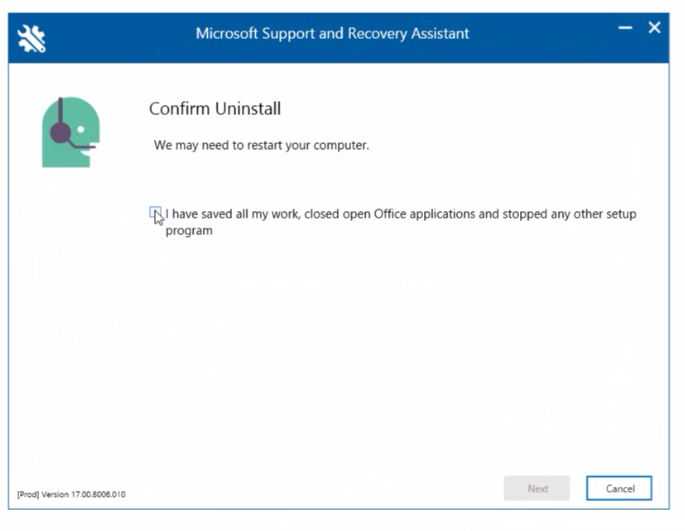Click 'We may need to restart your computer.' text
685x531 pixels.
coord(261,145)
